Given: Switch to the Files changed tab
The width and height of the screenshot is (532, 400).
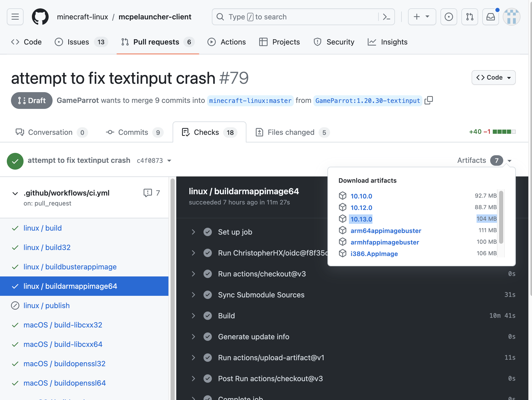Looking at the screenshot, I should click(291, 132).
